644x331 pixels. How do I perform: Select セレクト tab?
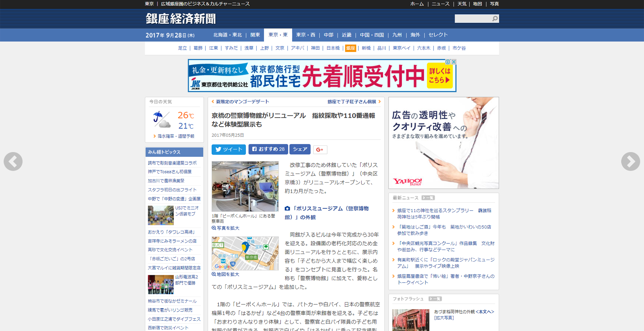click(438, 35)
